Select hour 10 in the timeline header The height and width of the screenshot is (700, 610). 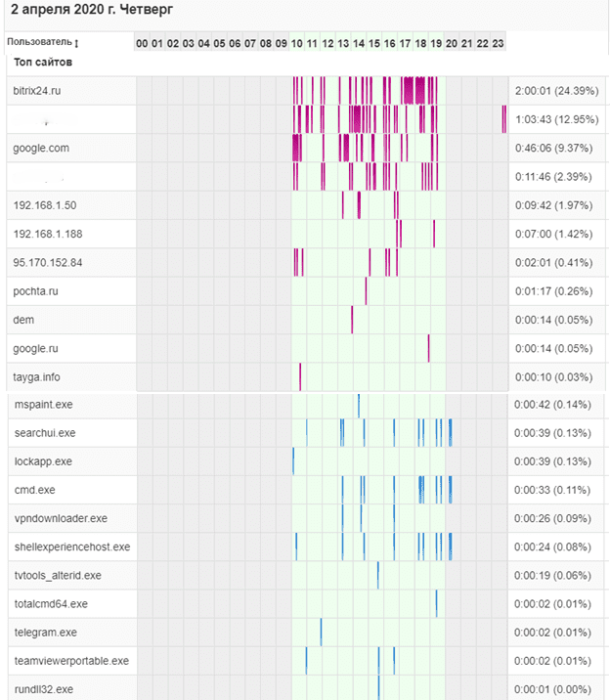[297, 43]
